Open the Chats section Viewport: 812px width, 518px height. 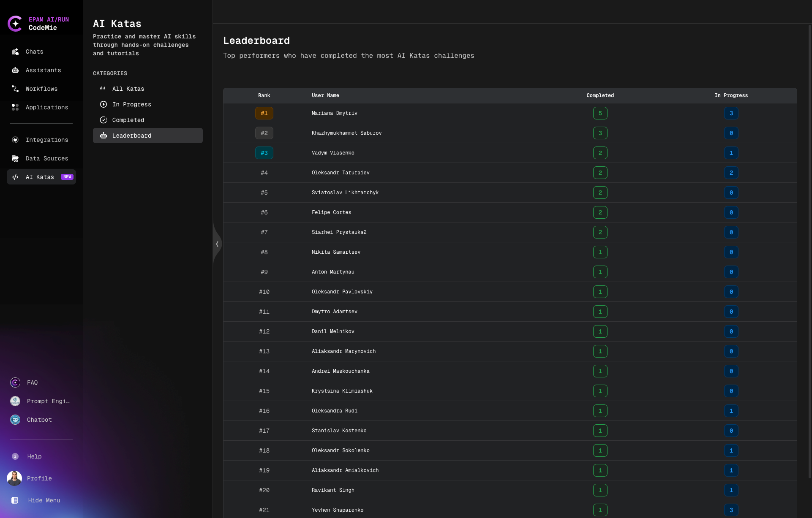tap(35, 52)
